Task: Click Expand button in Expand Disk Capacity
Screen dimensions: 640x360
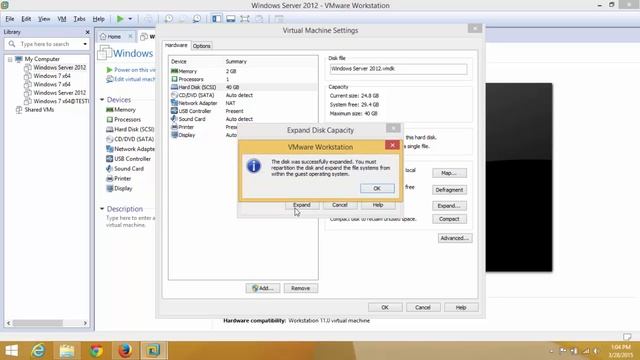Action: [x=302, y=205]
